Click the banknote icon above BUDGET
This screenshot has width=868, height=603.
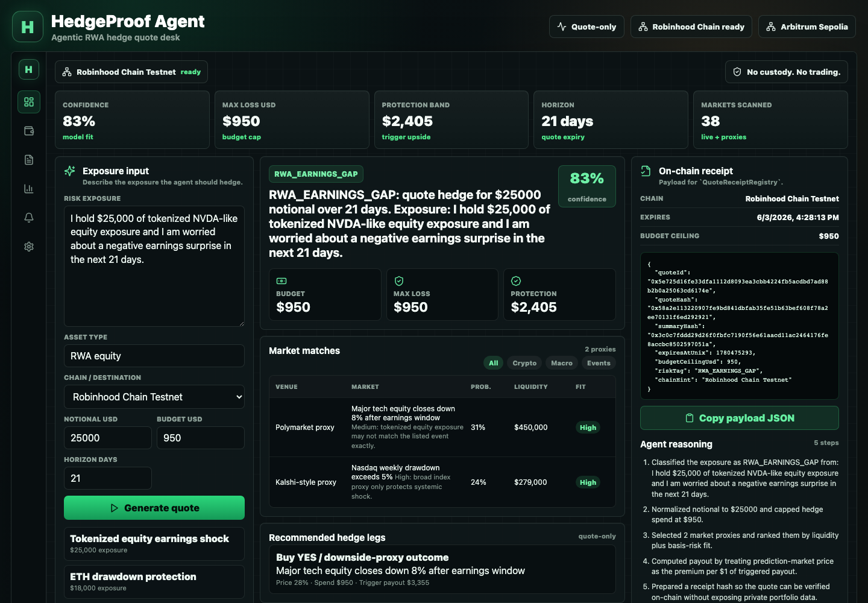[281, 281]
